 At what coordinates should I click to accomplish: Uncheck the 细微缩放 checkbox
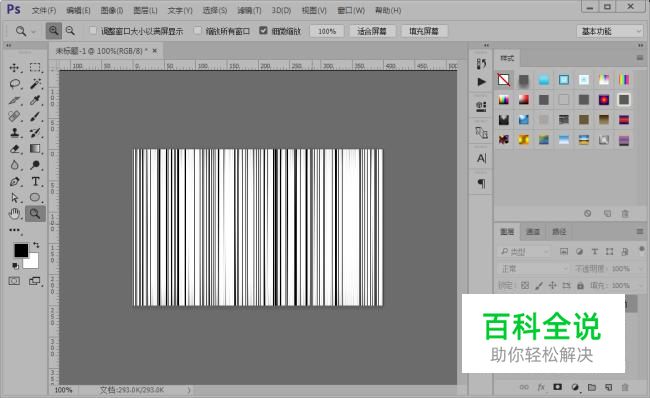263,31
